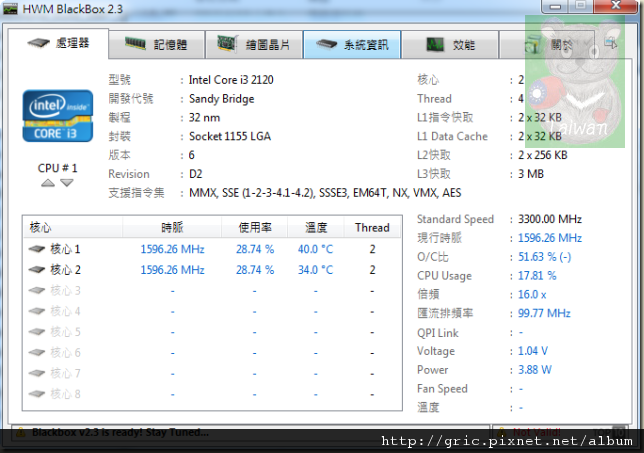This screenshot has width=644, height=453.
Task: Select the 核心 1 row label
Action: [x=65, y=249]
